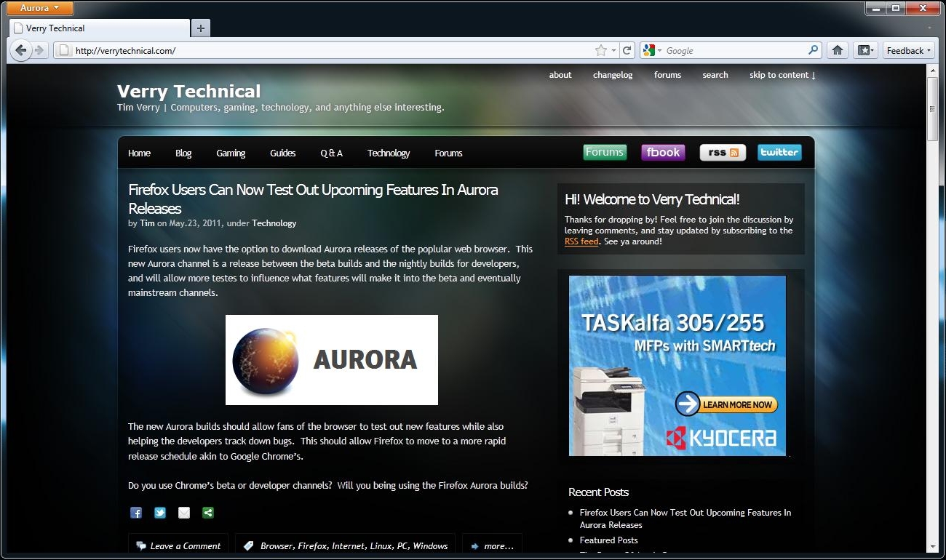
Task: Open the Internet tag link
Action: (349, 546)
